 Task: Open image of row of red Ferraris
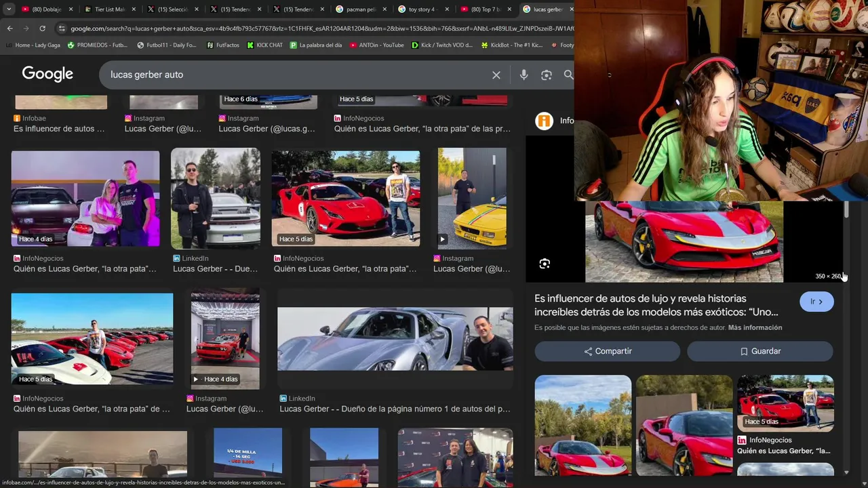tap(92, 339)
